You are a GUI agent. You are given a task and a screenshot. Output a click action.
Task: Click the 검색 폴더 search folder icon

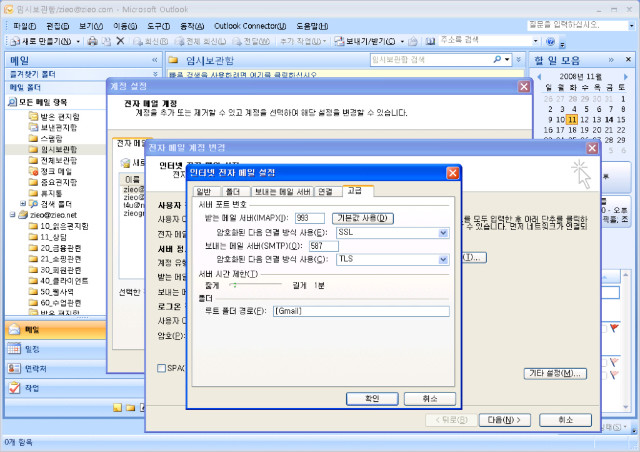(x=33, y=204)
